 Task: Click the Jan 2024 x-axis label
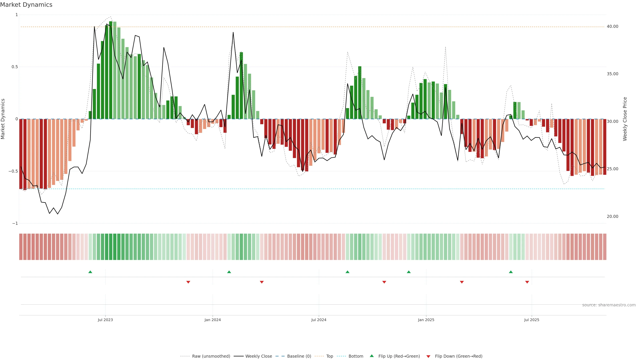pyautogui.click(x=212, y=320)
